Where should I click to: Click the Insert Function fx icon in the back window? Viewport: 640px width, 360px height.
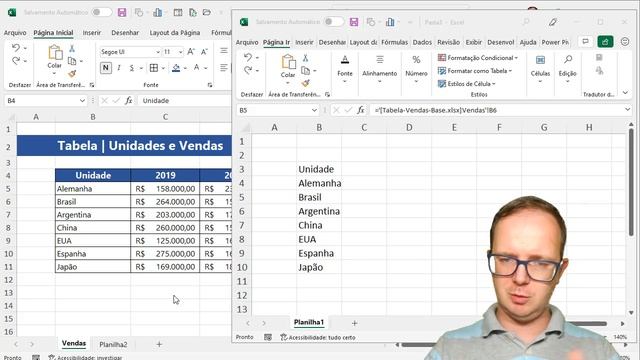pyautogui.click(x=128, y=100)
